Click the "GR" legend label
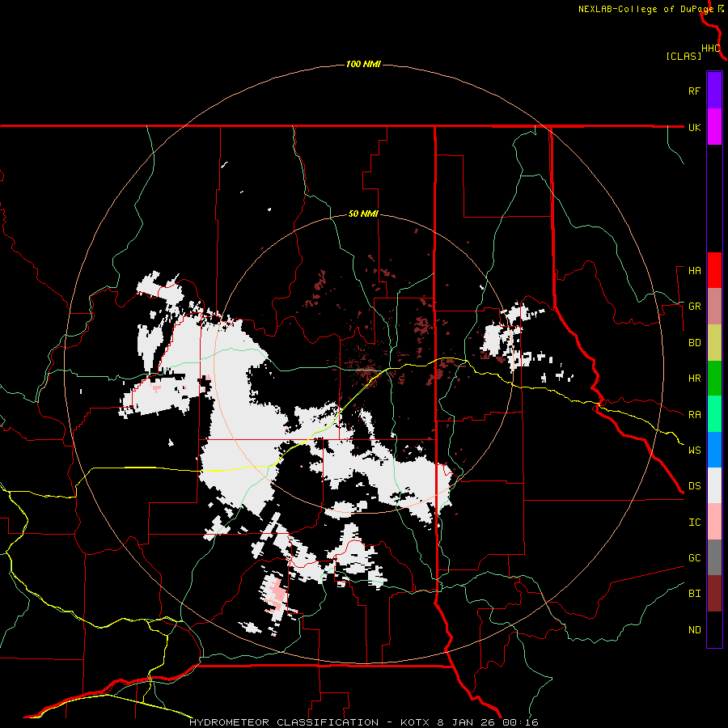728x728 pixels. (x=694, y=307)
